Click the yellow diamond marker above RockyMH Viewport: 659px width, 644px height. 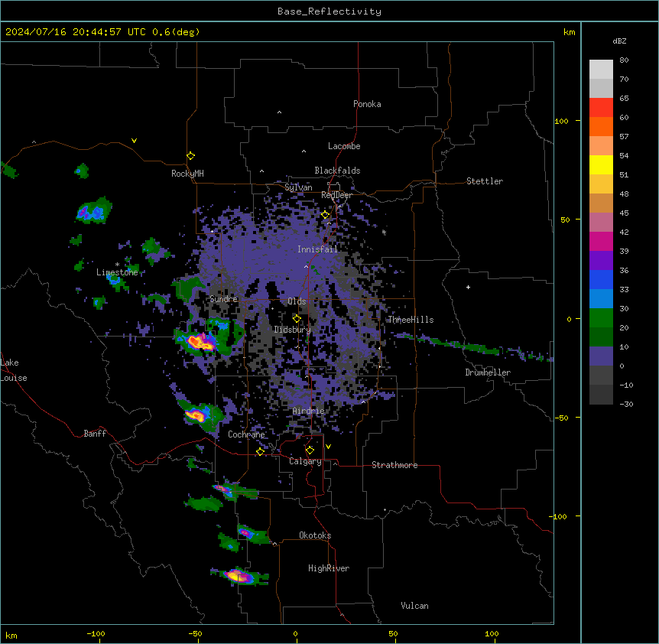[x=191, y=155]
